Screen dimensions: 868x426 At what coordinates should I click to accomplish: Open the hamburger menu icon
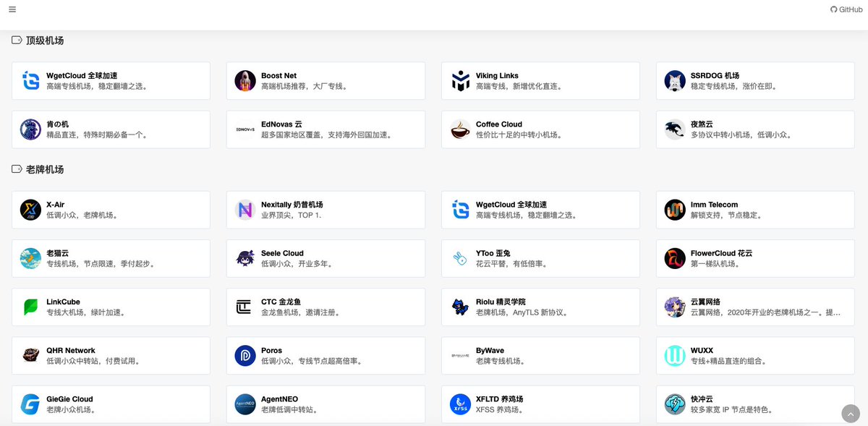13,9
